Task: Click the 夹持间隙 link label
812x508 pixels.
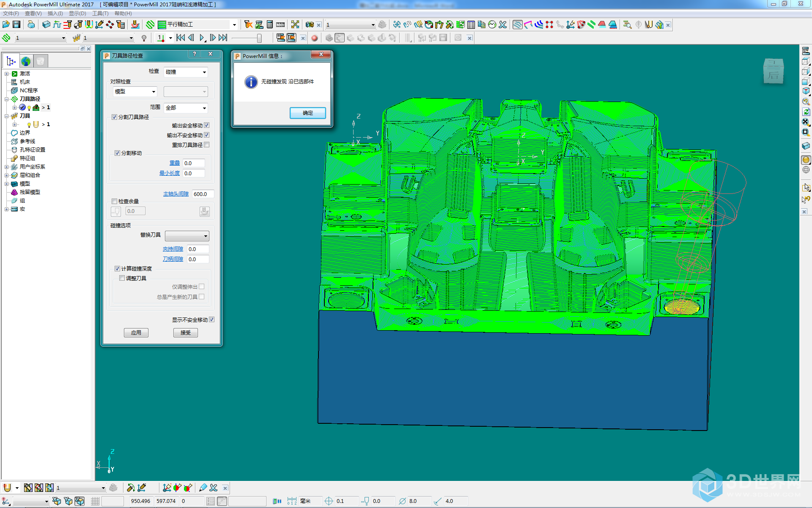Action: pos(173,249)
